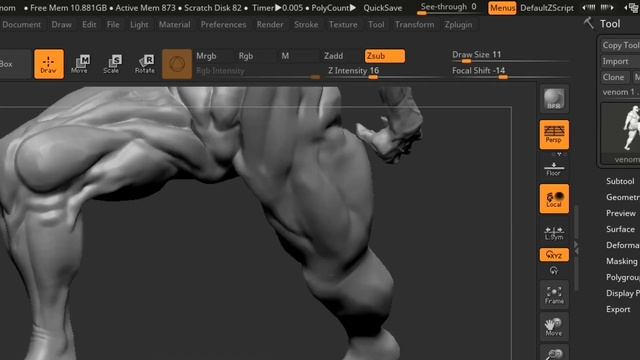Expand the Subtool section
Viewport: 640px width, 360px height.
[x=620, y=181]
